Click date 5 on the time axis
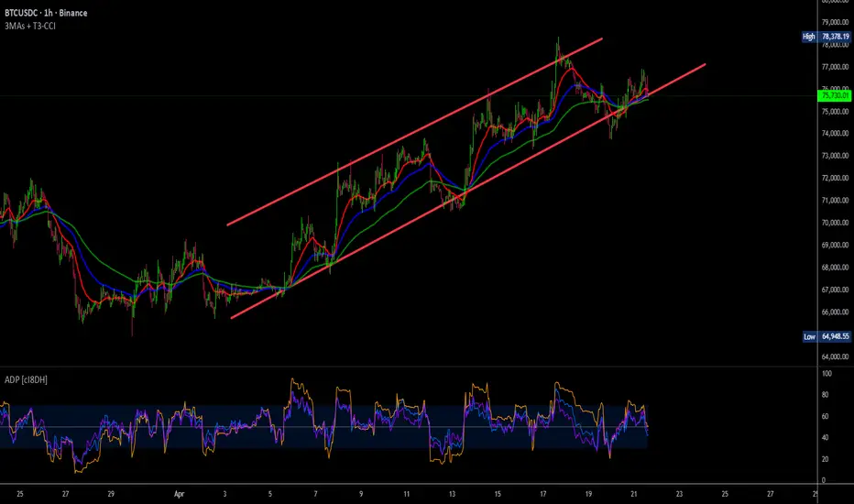This screenshot has width=854, height=504. [270, 494]
